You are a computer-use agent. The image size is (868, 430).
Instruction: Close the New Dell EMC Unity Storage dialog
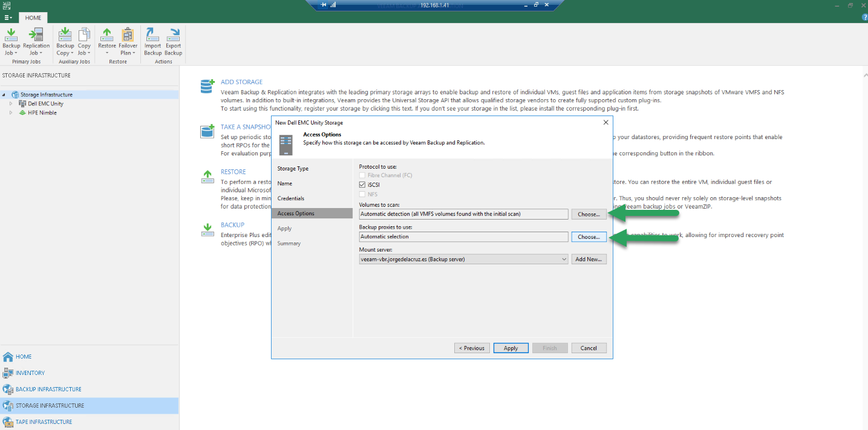click(x=606, y=122)
